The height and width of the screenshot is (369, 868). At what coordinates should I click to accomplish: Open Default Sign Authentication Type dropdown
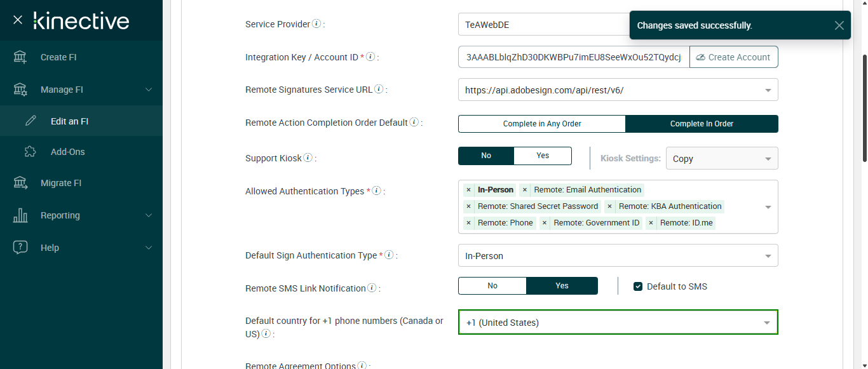(x=768, y=256)
